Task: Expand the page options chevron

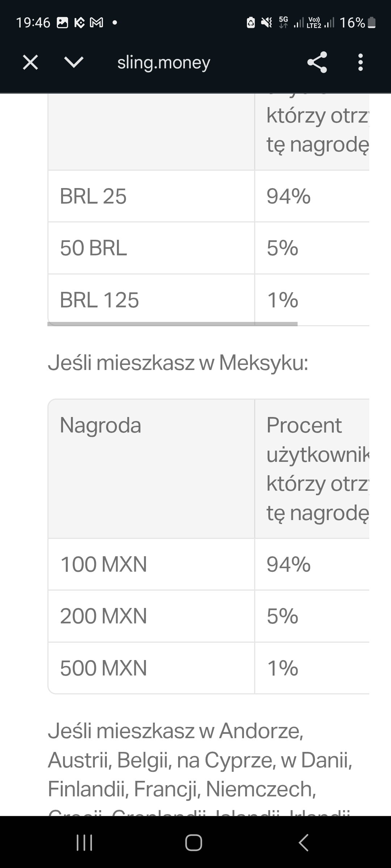Action: click(x=74, y=63)
